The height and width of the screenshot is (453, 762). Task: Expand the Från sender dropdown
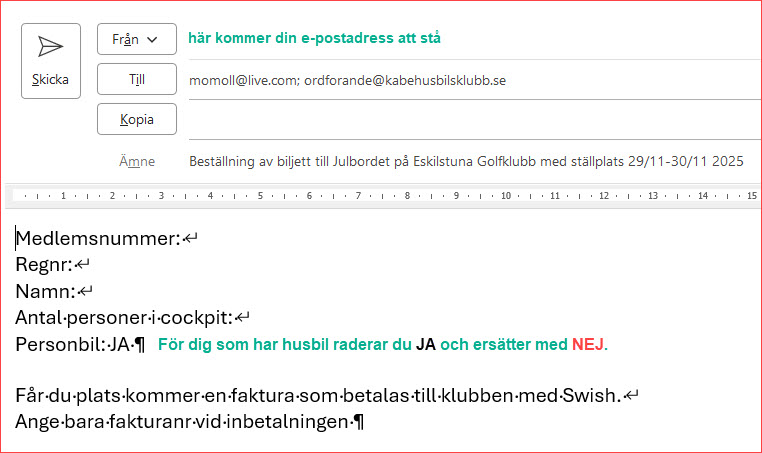(x=137, y=39)
